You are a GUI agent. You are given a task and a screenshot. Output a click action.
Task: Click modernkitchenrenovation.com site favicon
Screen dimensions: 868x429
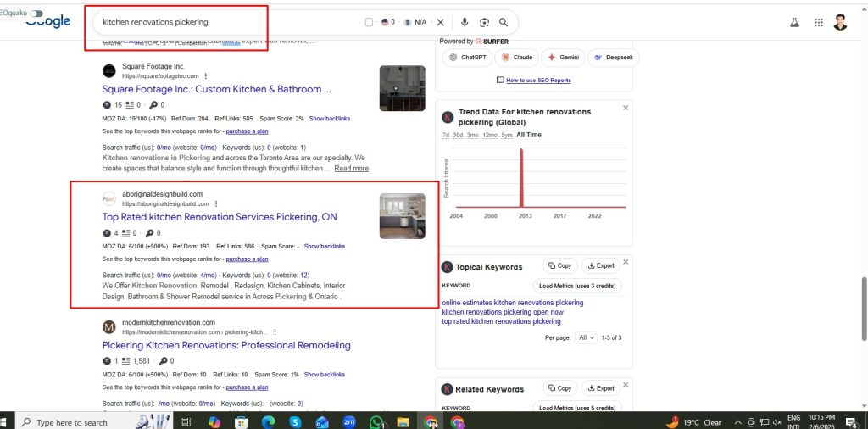tap(109, 327)
